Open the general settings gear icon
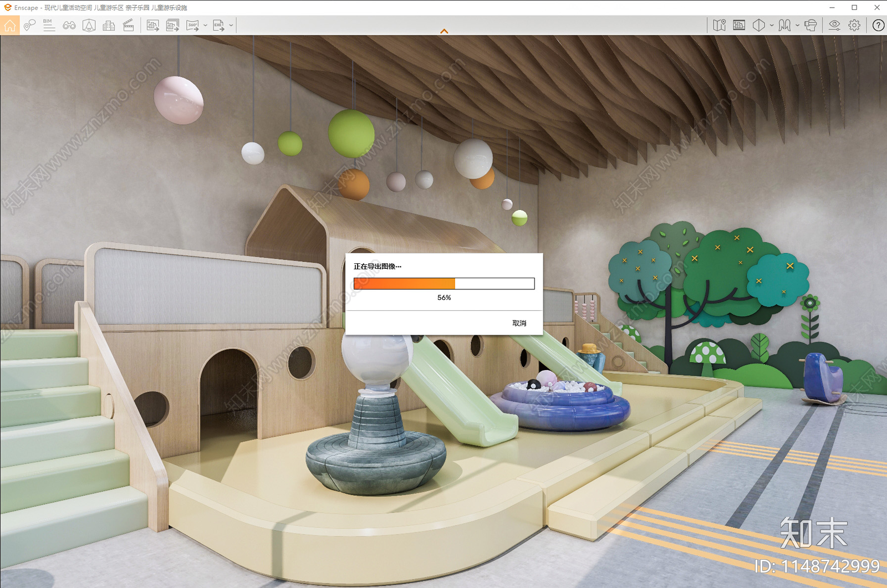887x588 pixels. (x=854, y=25)
